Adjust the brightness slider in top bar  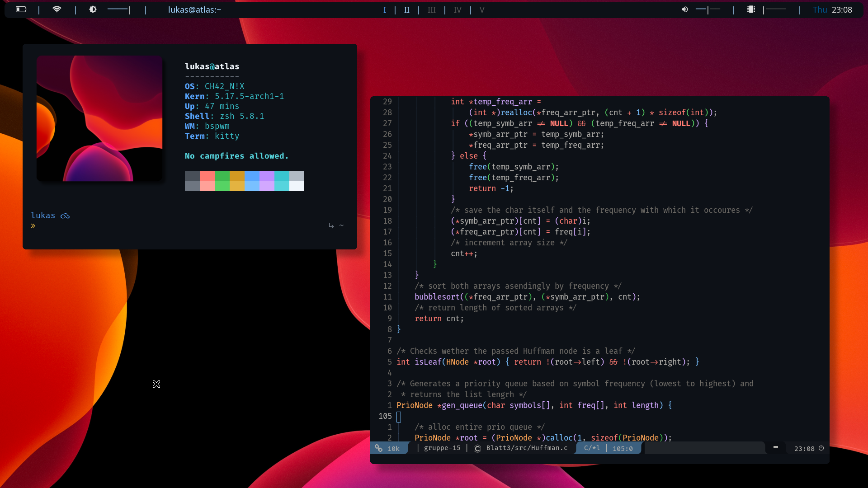point(119,9)
